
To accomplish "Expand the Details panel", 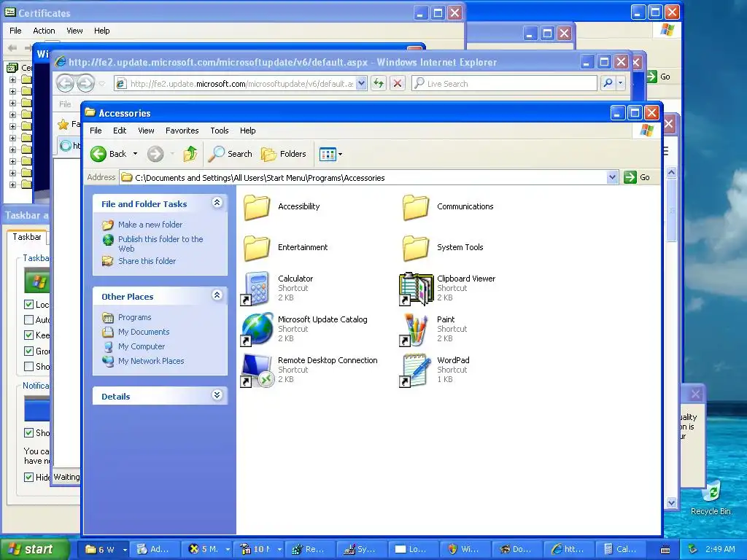I will coord(217,395).
